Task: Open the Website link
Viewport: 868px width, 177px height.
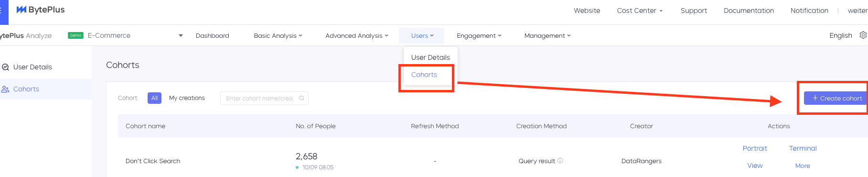Action: (587, 11)
